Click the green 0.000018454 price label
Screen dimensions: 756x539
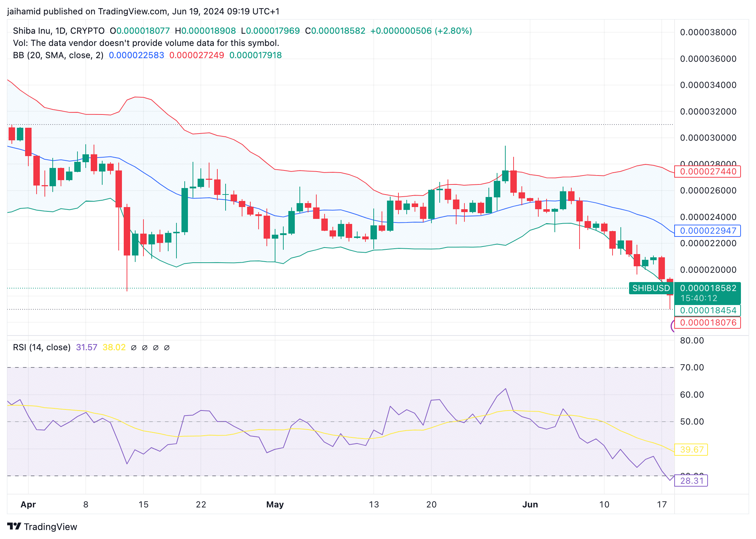[708, 310]
